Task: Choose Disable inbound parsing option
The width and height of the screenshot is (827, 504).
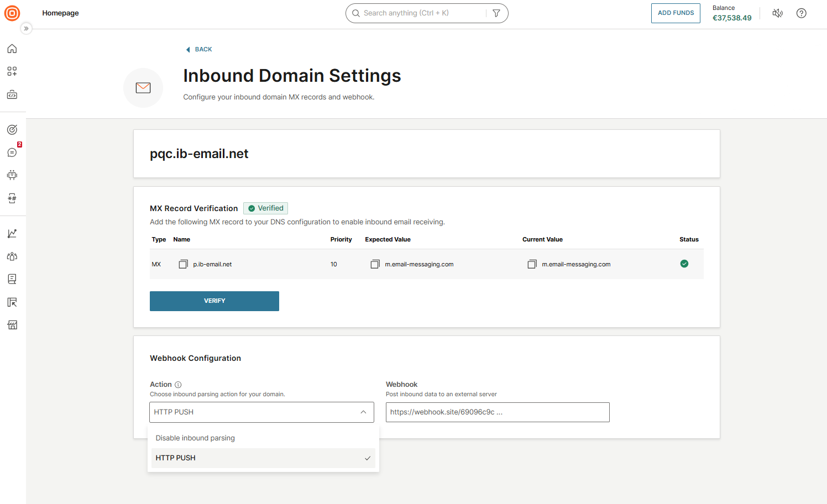Action: pos(195,438)
